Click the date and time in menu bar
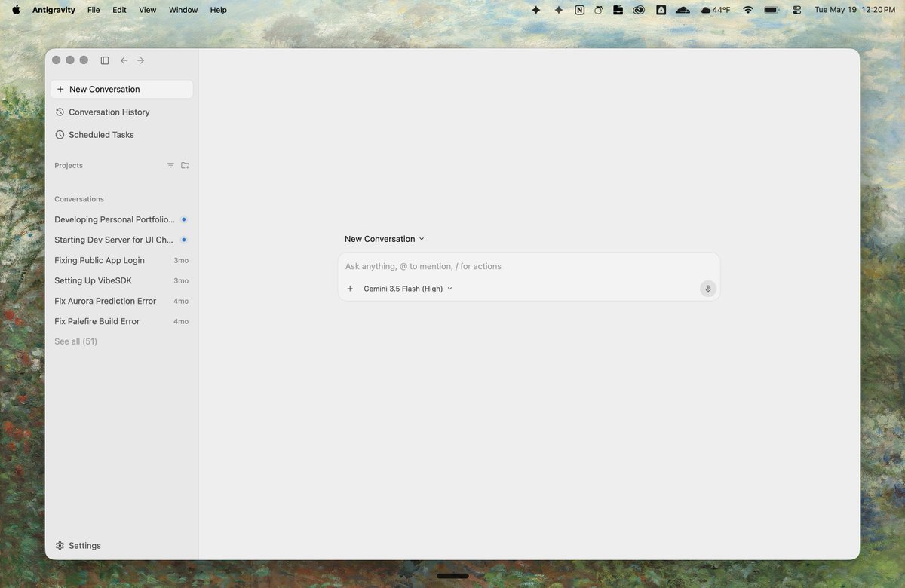 tap(854, 10)
